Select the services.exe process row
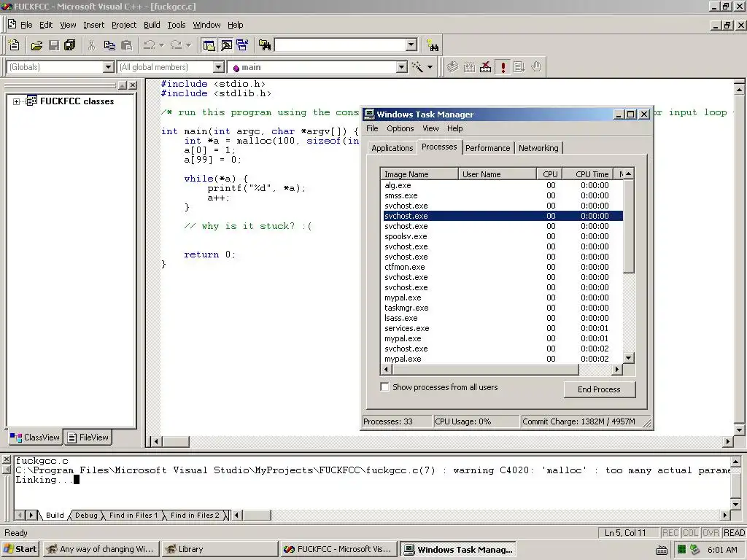 (503, 328)
